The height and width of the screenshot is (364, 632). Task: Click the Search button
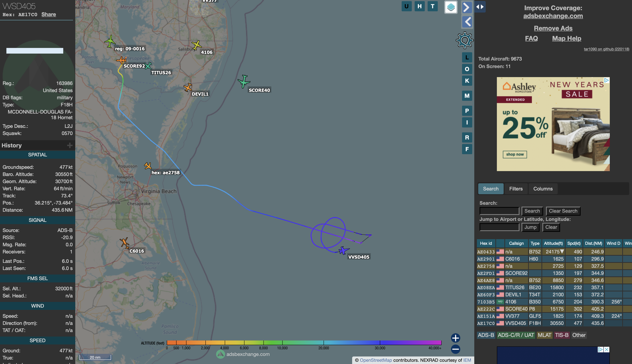tap(532, 211)
